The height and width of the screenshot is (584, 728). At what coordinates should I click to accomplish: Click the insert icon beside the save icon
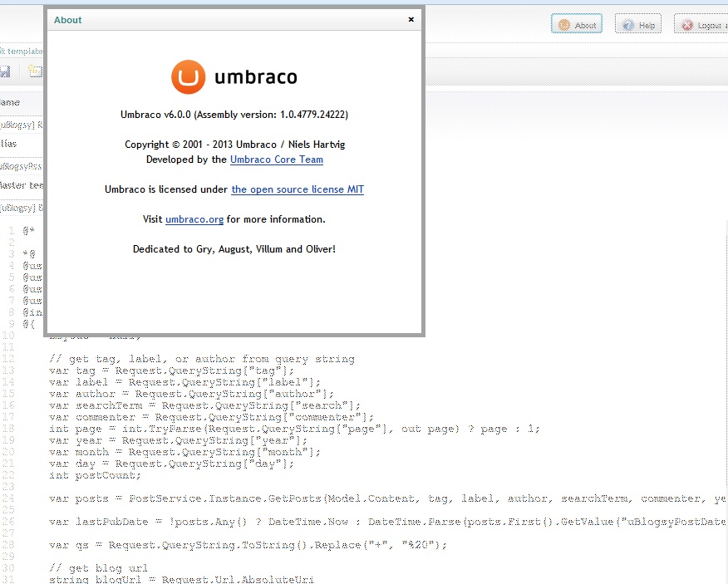pyautogui.click(x=35, y=71)
